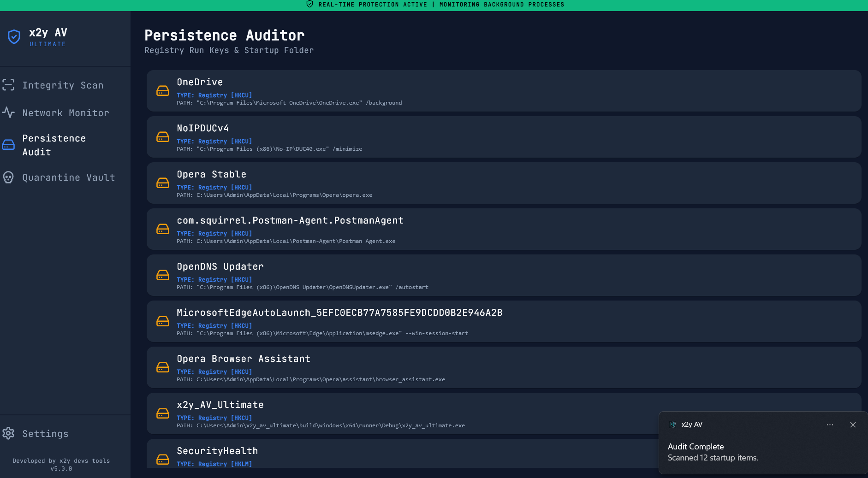This screenshot has width=868, height=478.
Task: Click the drive icon beside OneDrive entry
Action: [163, 91]
